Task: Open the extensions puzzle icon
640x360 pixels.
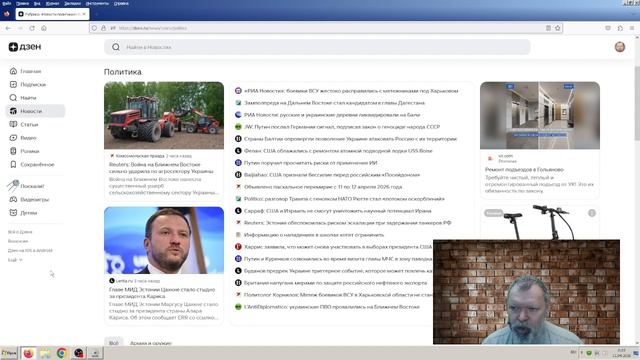Action: [620, 28]
